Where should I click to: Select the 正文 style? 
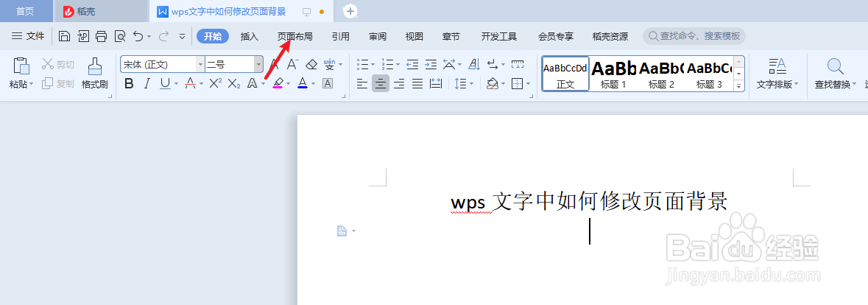coord(565,74)
